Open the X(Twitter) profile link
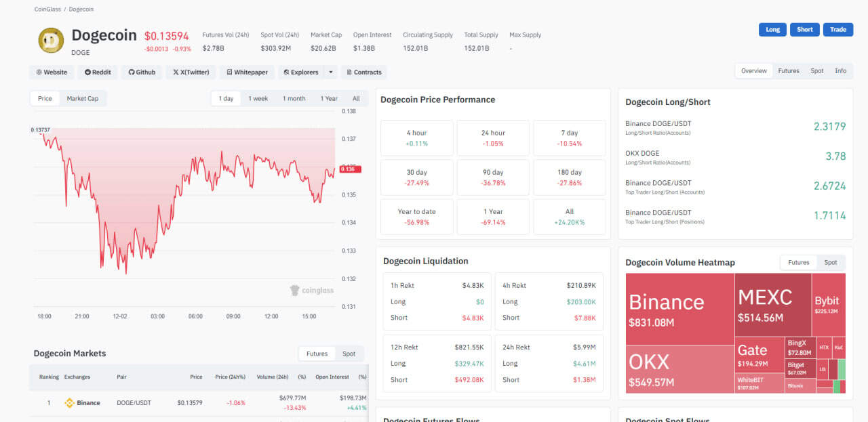868x422 pixels. click(x=191, y=72)
